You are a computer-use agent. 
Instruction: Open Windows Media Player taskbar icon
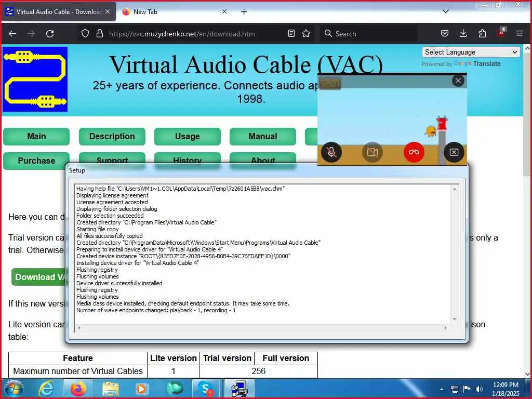(142, 389)
